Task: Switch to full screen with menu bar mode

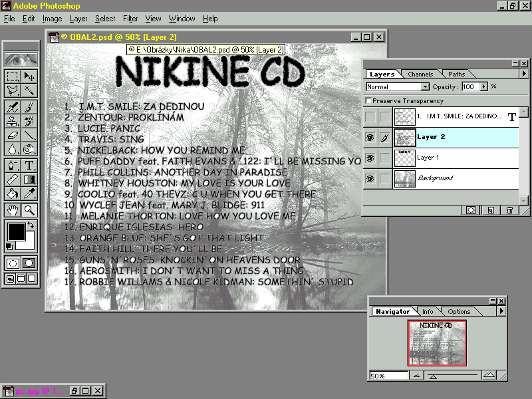Action: click(x=21, y=279)
